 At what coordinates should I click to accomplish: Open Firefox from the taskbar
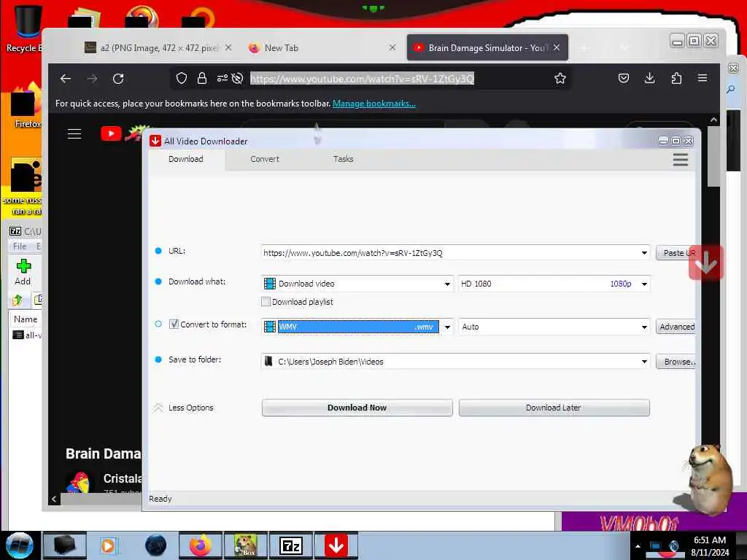[201, 545]
